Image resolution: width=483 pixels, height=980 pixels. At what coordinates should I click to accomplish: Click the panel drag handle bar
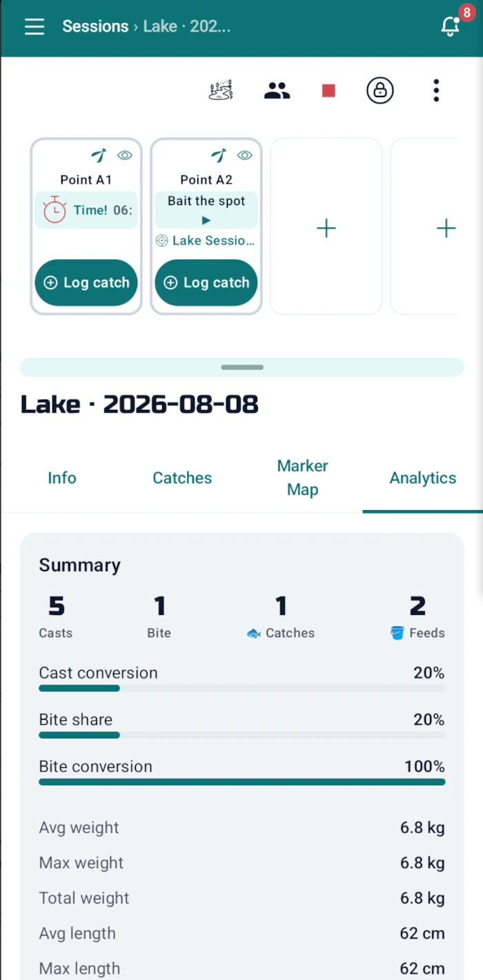click(x=242, y=367)
